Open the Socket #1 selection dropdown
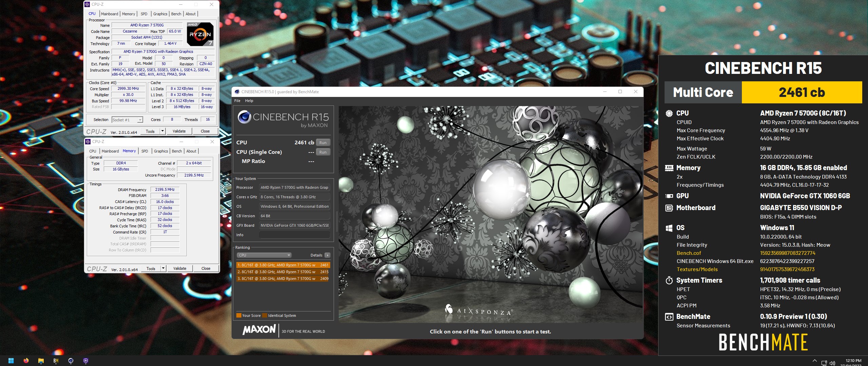The image size is (868, 366). (x=127, y=120)
